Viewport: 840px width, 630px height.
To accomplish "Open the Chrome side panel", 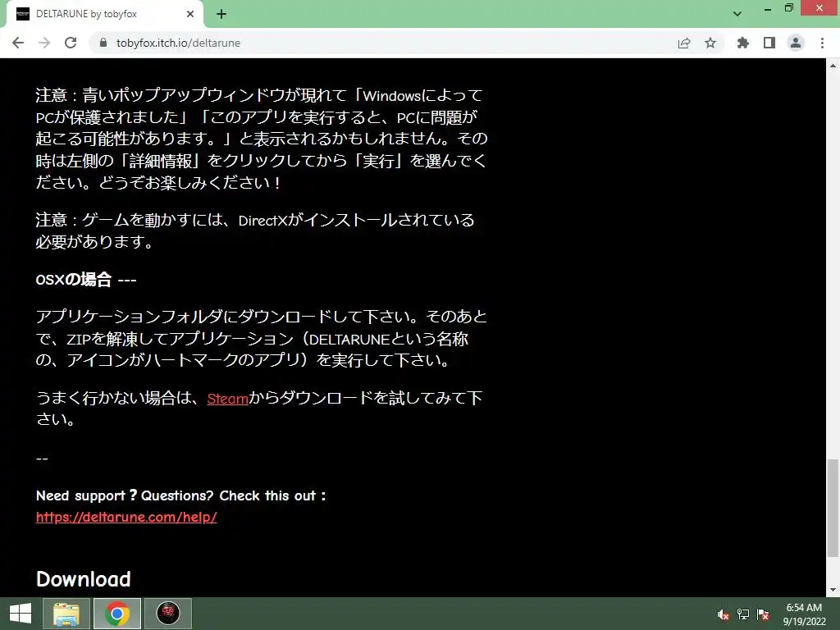I will coord(769,43).
